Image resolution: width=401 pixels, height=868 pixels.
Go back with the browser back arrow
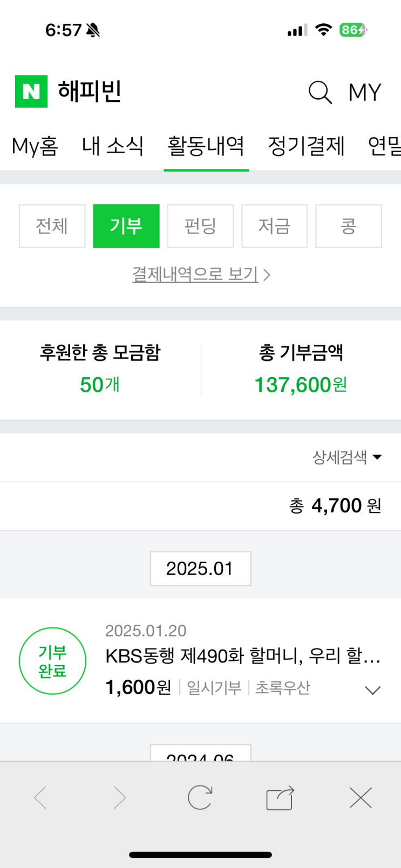click(x=40, y=797)
